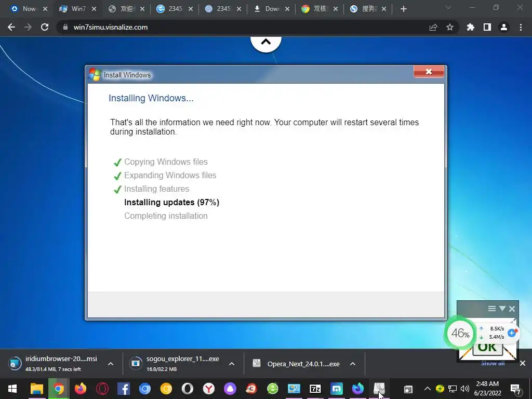Open the green 360 browser taskbar icon
Screen dimensions: 532x399
272,389
